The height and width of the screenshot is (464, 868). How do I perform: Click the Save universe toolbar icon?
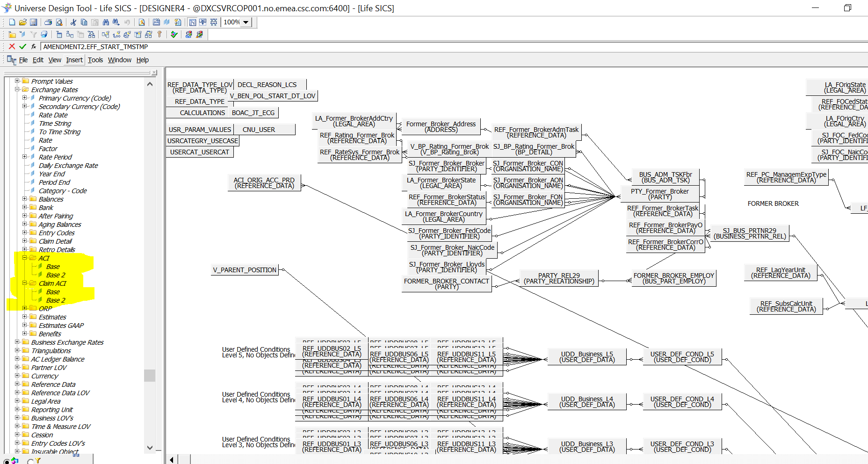tap(33, 22)
